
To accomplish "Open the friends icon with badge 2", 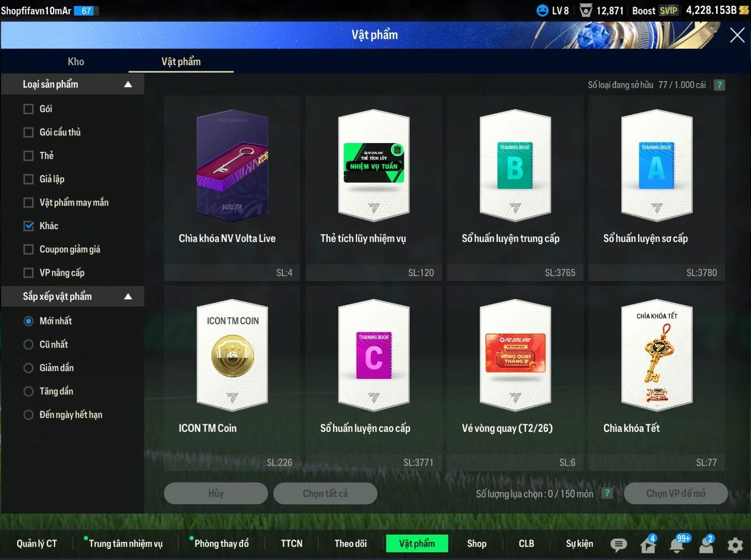I will [706, 545].
